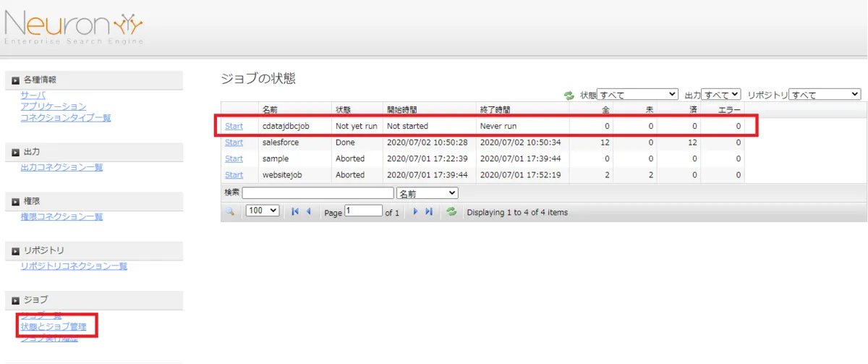Open the リポジトリ filter dropdown
Screen dimensions: 868x364
pos(825,95)
